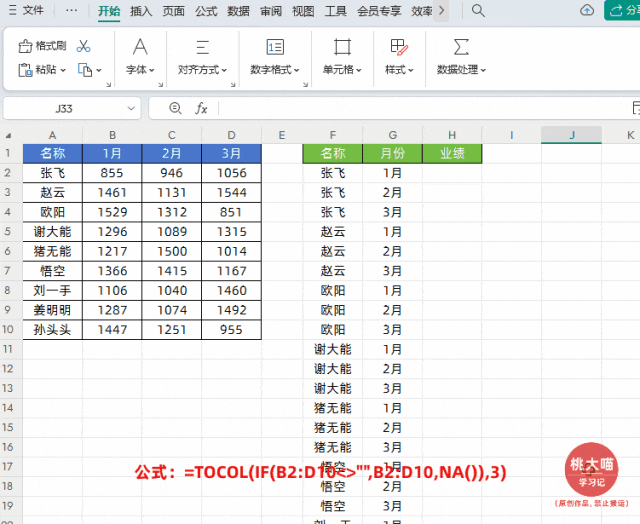The image size is (640, 524).
Task: Select the green 业绩 header cell
Action: coord(452,153)
